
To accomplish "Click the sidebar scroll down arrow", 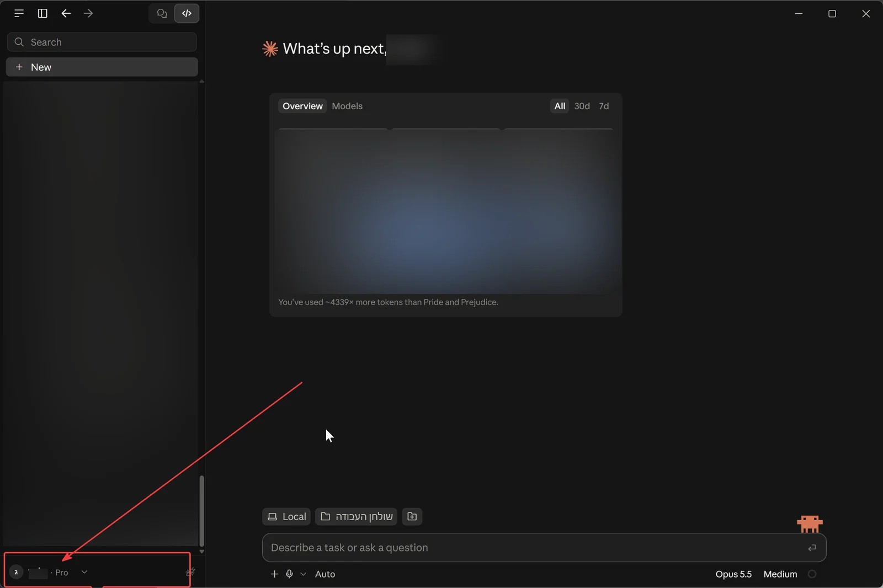I will pyautogui.click(x=201, y=551).
